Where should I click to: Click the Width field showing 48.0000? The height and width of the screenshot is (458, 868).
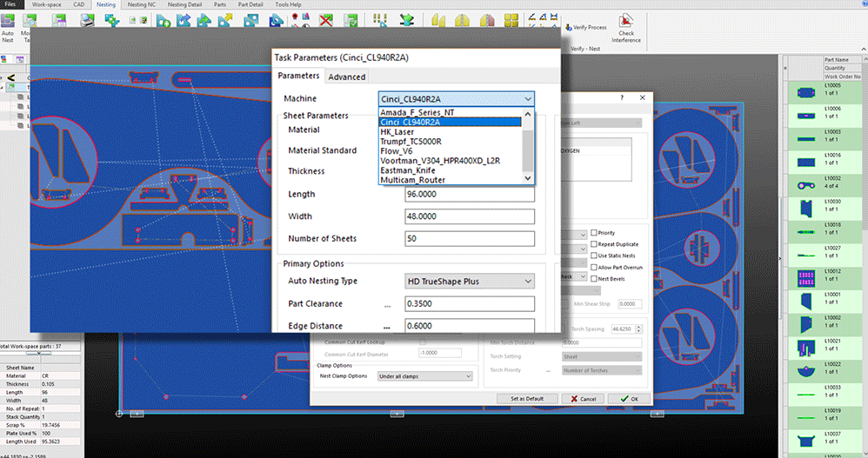(470, 216)
